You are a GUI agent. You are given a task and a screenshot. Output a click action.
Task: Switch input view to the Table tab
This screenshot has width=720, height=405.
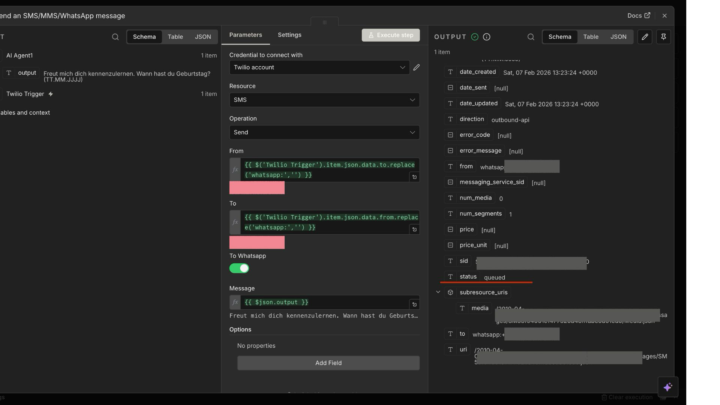pos(175,37)
